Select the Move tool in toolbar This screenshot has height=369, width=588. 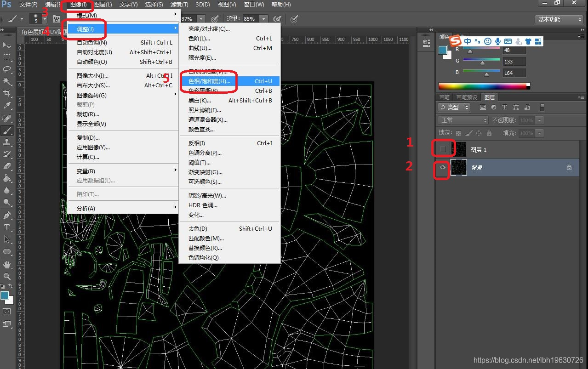pyautogui.click(x=7, y=45)
